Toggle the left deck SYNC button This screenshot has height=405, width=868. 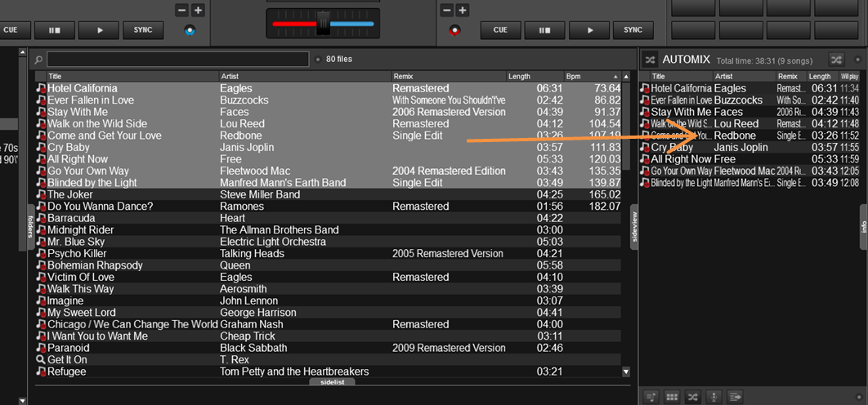pyautogui.click(x=143, y=30)
